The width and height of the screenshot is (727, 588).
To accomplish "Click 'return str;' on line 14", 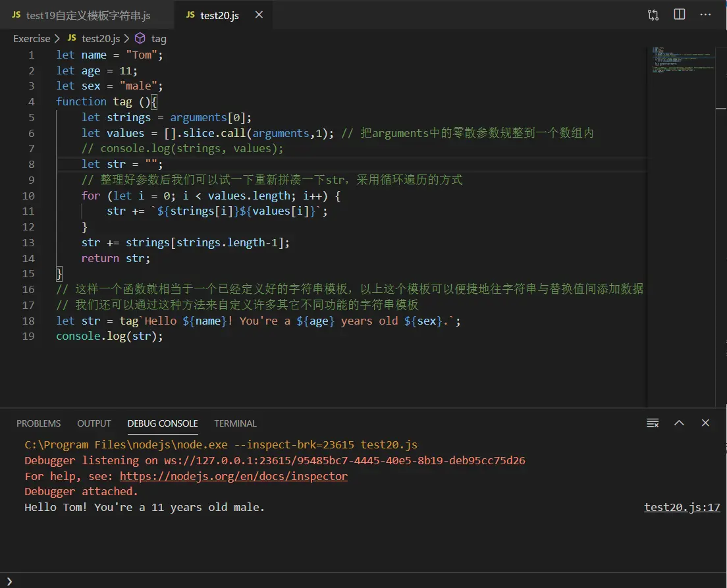I will (116, 258).
